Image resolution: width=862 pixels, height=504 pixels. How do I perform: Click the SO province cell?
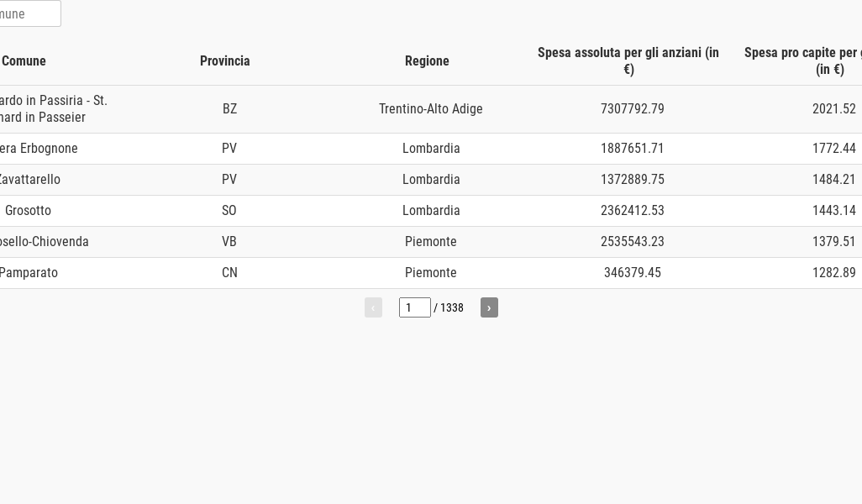click(x=229, y=210)
